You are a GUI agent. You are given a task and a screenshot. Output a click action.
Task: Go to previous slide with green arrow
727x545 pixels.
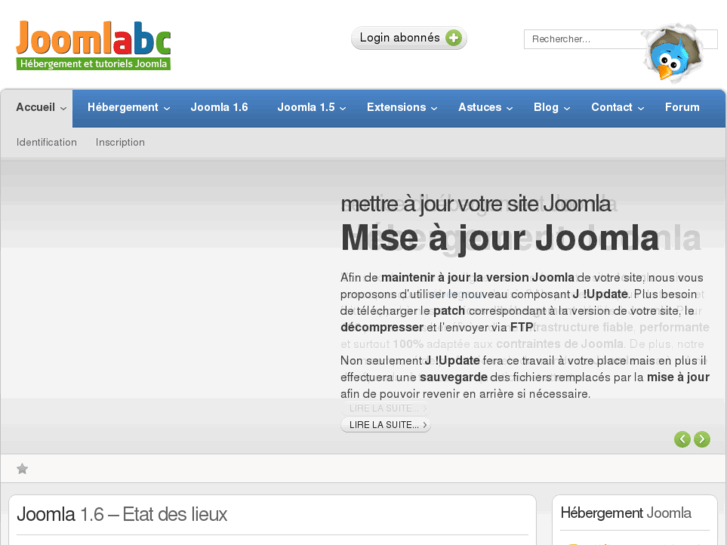coord(682,439)
